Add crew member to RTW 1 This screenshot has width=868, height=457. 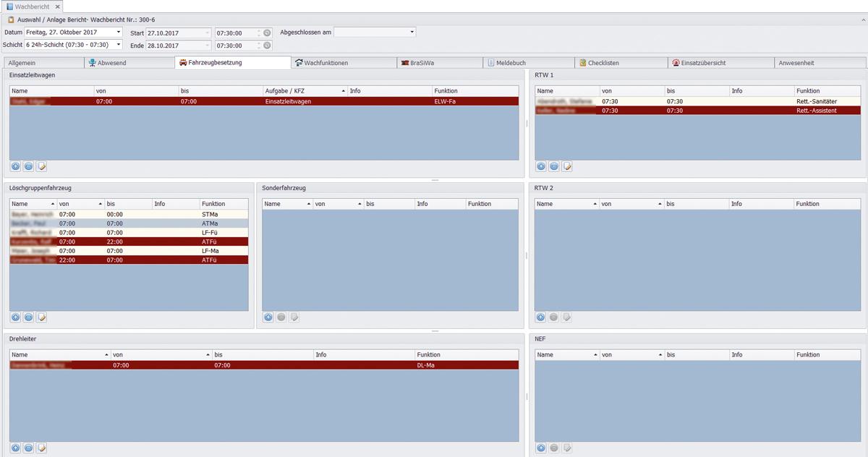click(541, 166)
